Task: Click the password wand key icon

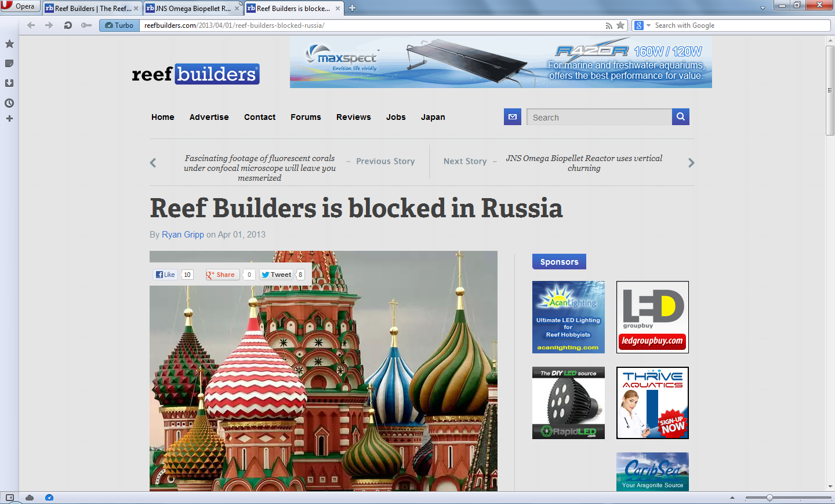Action: click(x=86, y=25)
